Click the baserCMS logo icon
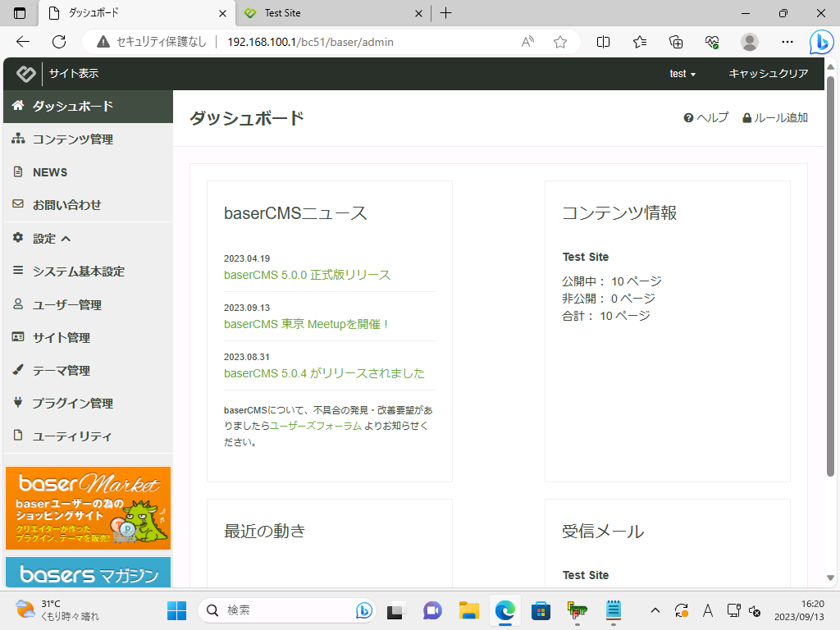Image resolution: width=840 pixels, height=630 pixels. [x=25, y=74]
